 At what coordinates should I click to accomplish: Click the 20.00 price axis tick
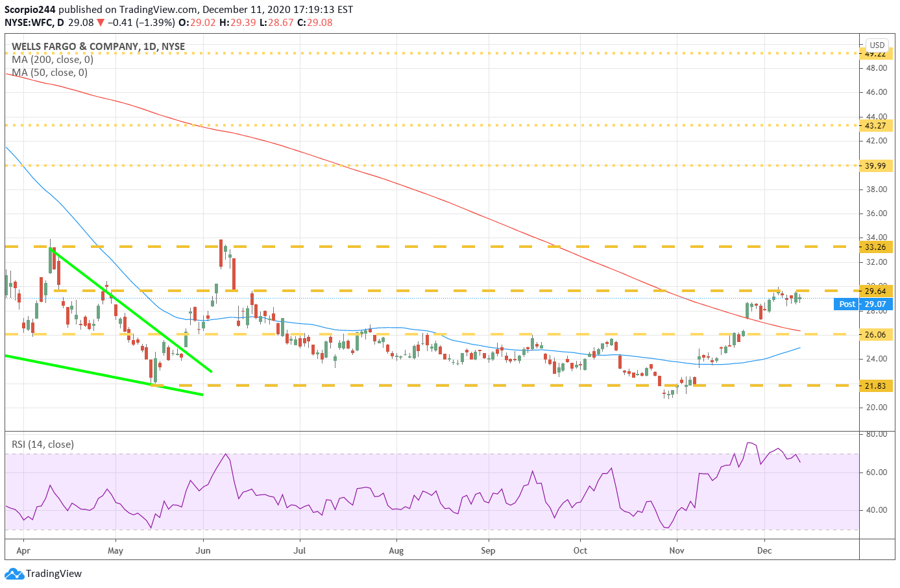pyautogui.click(x=876, y=408)
